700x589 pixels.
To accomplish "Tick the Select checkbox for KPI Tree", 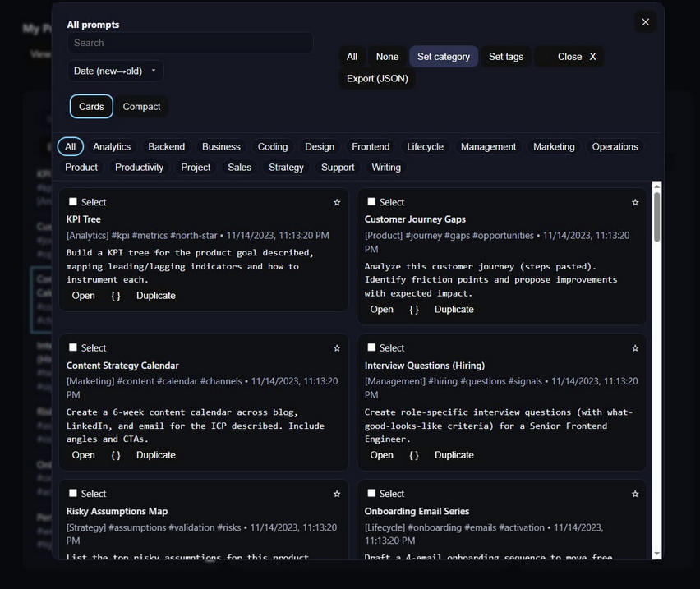I will (73, 202).
